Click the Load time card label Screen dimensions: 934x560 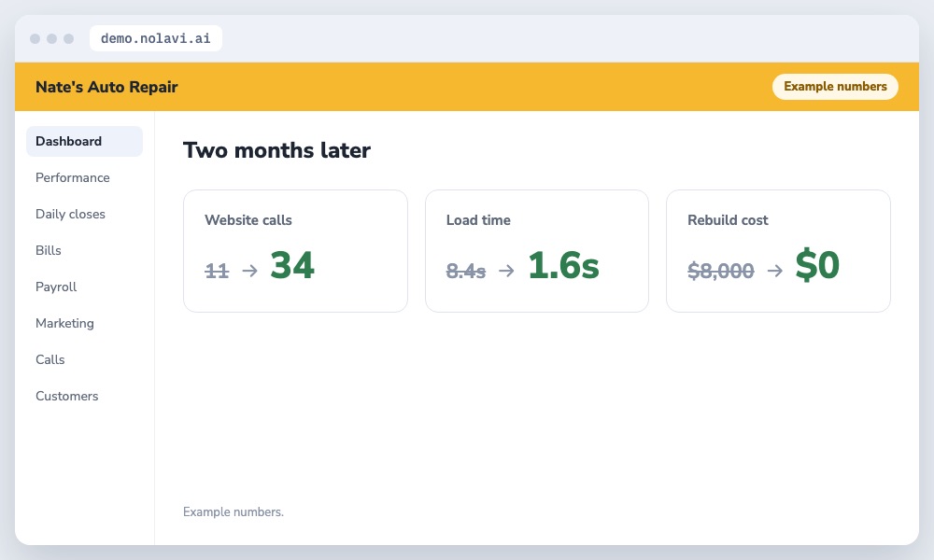(x=478, y=219)
